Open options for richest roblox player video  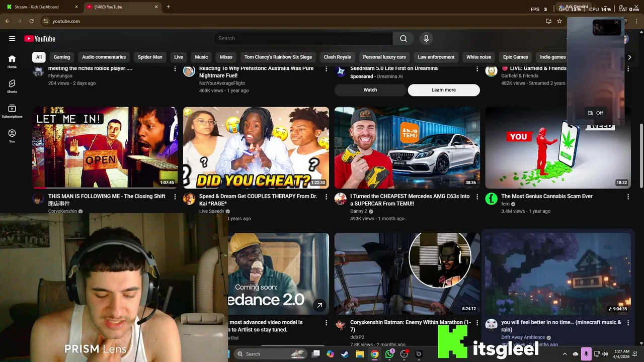click(175, 69)
